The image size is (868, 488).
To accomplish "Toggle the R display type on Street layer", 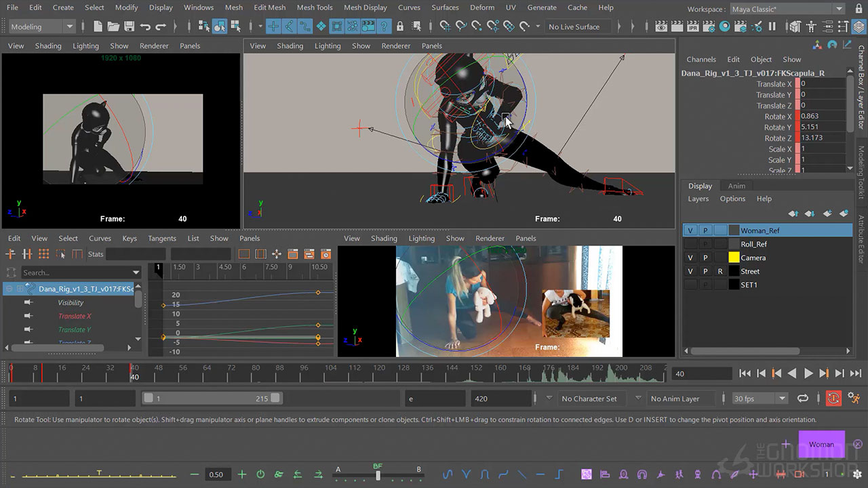I will 720,271.
